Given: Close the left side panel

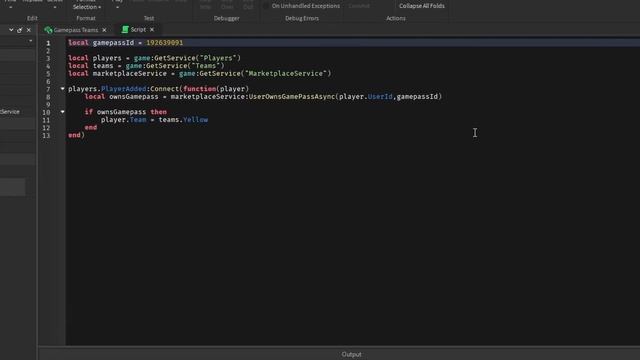Looking at the screenshot, I should click(x=29, y=30).
